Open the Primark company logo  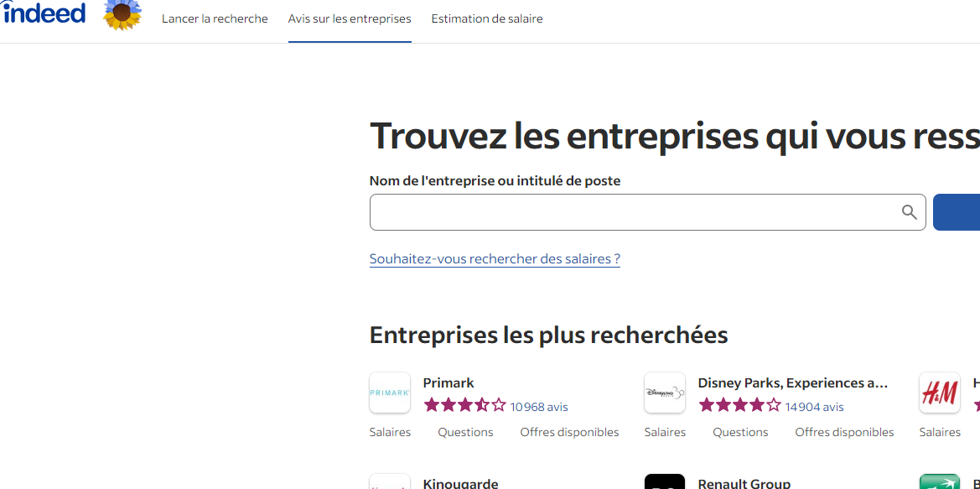(x=390, y=393)
